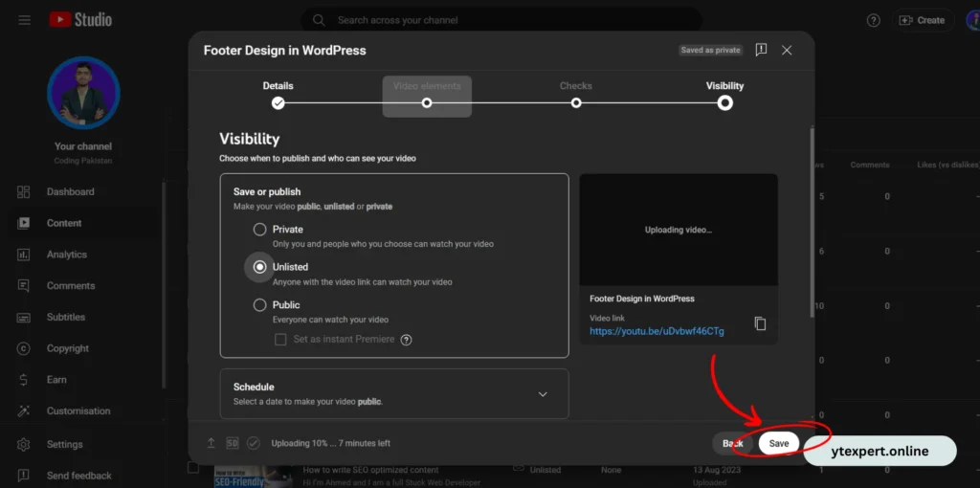The width and height of the screenshot is (980, 488).
Task: Click the dialog's vertical scrollbar
Action: pos(812,239)
